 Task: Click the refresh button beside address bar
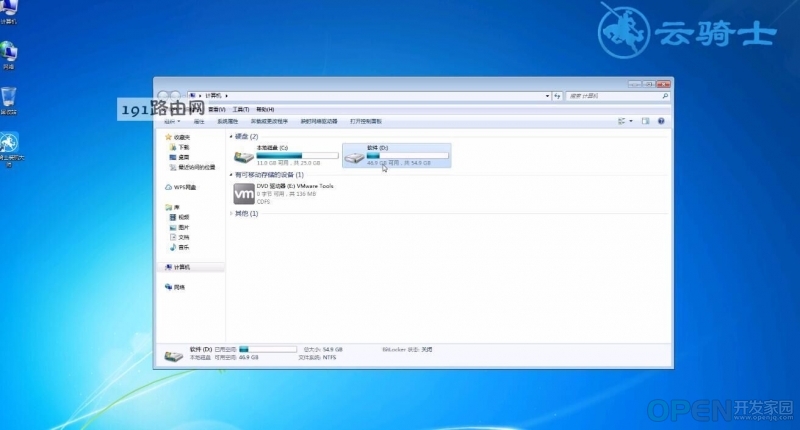click(x=557, y=96)
